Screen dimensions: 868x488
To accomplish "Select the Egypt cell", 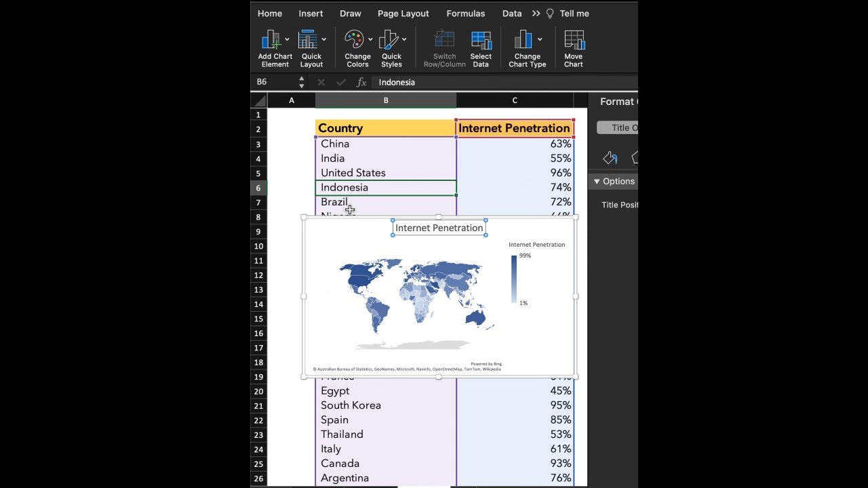I will (x=386, y=391).
